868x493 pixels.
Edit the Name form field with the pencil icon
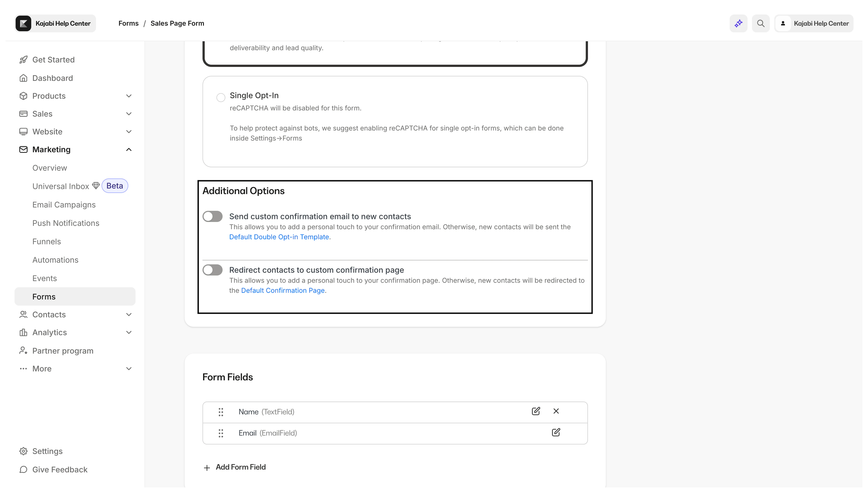tap(536, 411)
